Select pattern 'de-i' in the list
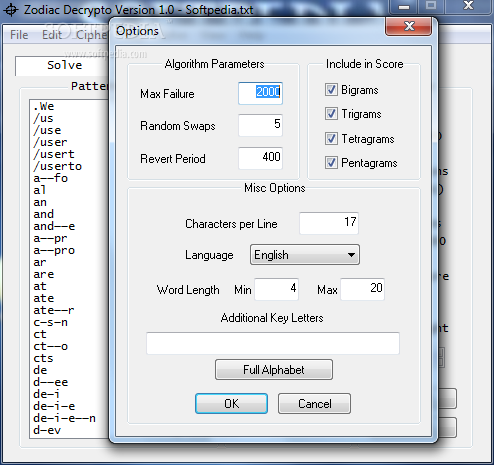The image size is (494, 465). pyautogui.click(x=46, y=394)
